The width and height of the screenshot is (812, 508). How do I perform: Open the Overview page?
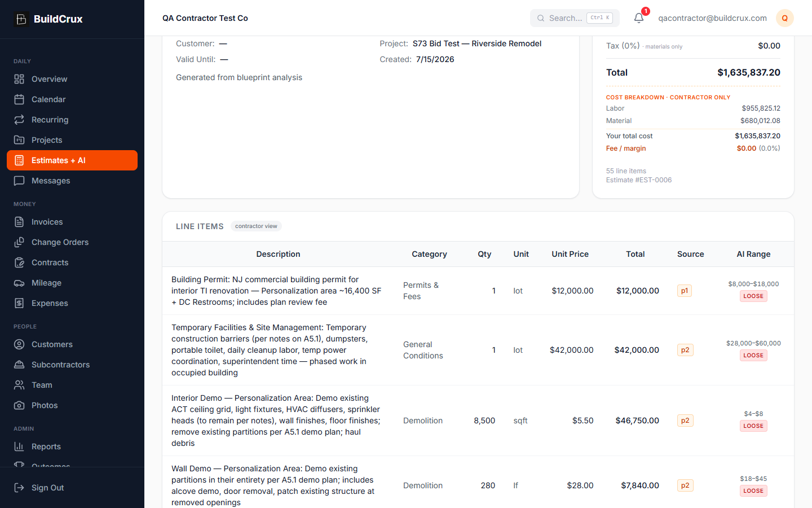pyautogui.click(x=72, y=79)
